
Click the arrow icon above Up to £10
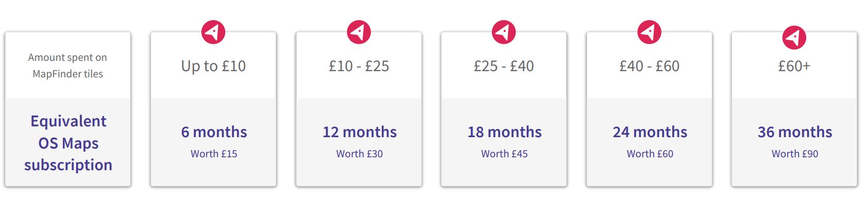tap(213, 32)
